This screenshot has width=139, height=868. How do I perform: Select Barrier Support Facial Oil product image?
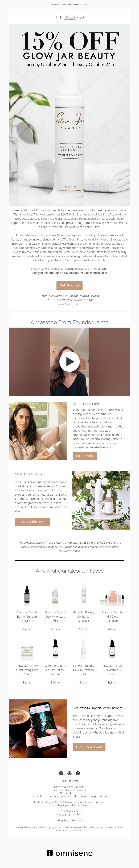coord(27,595)
